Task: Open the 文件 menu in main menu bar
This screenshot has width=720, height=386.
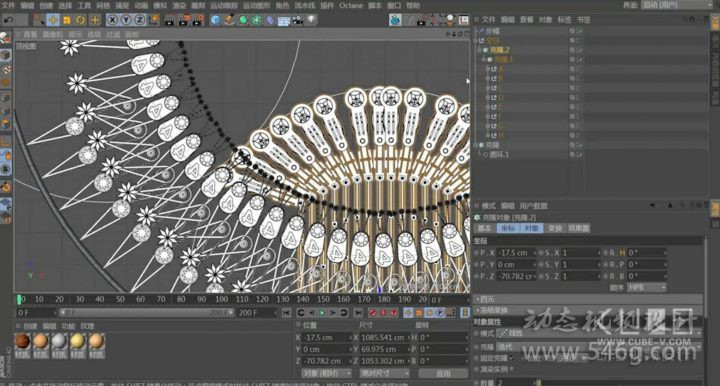Action: [8, 6]
